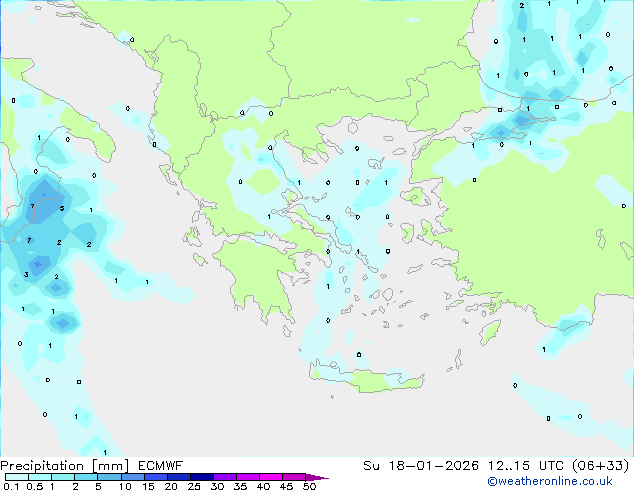Image resolution: width=634 pixels, height=490 pixels.
Task: Click the 2–5 mm sky blue legend swatch
Action: point(86,477)
